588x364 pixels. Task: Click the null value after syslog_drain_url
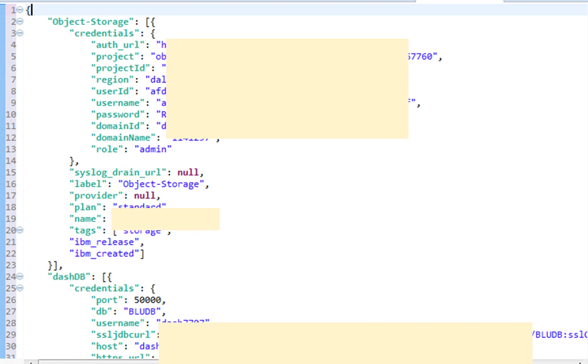(x=188, y=173)
